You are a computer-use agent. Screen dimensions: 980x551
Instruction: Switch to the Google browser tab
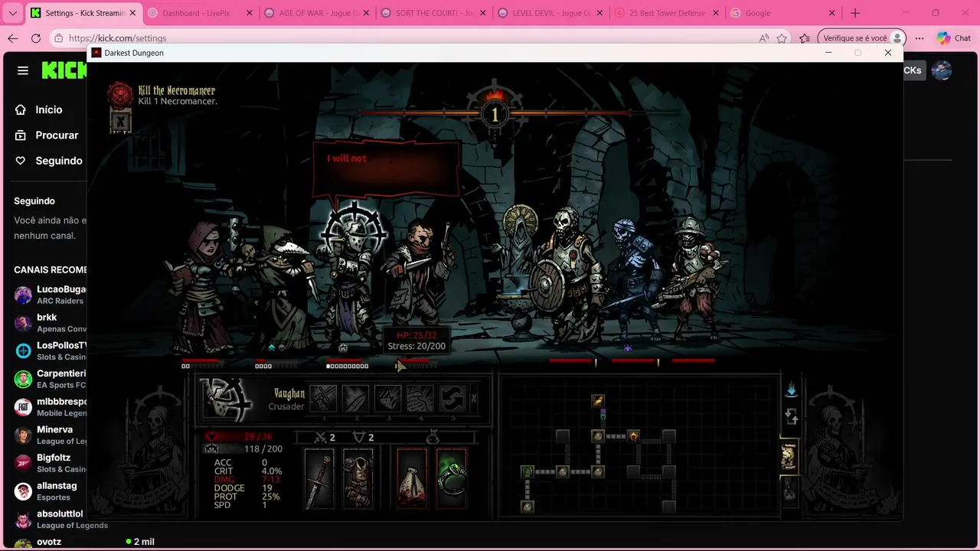(782, 13)
